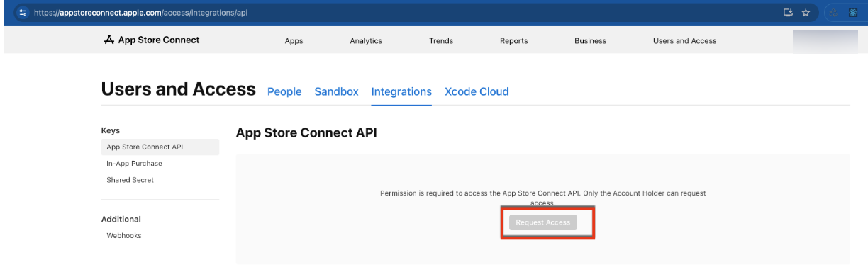Open the Xcode Cloud tab
This screenshot has height=272, width=868.
477,91
